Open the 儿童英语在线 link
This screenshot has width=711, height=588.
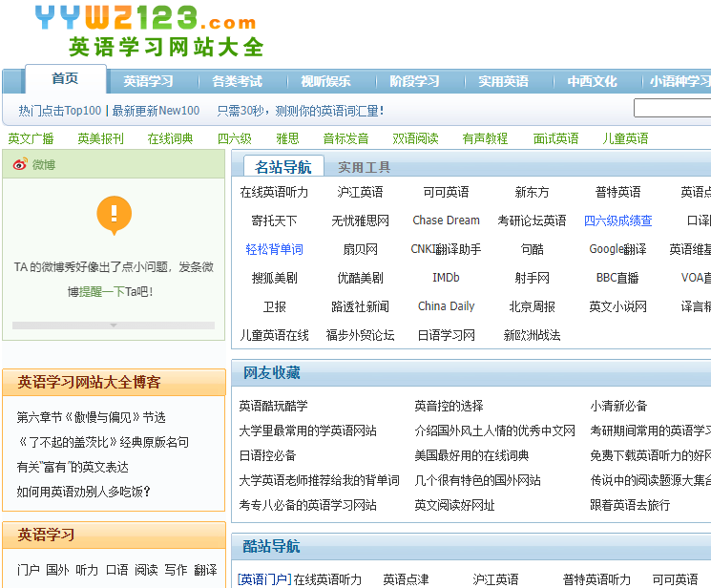(x=274, y=335)
